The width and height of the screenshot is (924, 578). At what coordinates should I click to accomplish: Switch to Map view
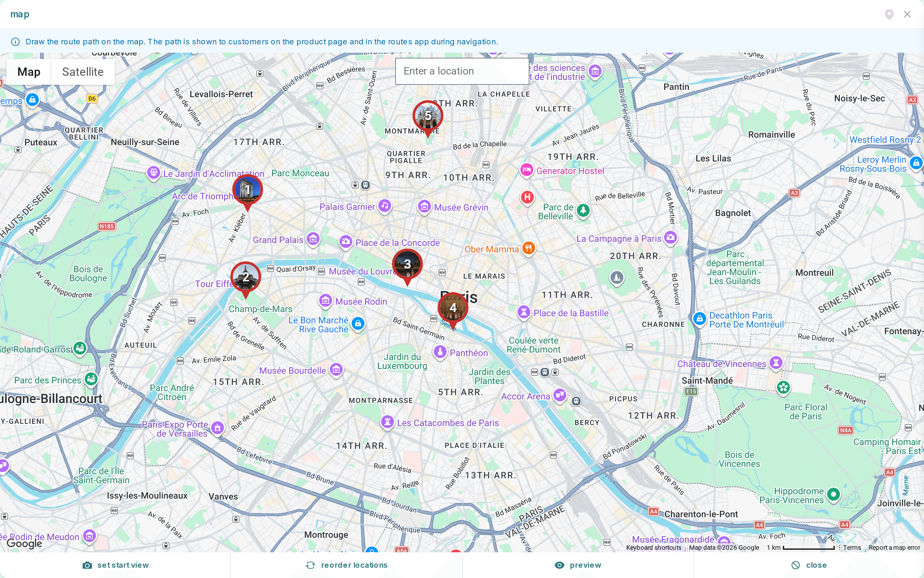[x=29, y=72]
